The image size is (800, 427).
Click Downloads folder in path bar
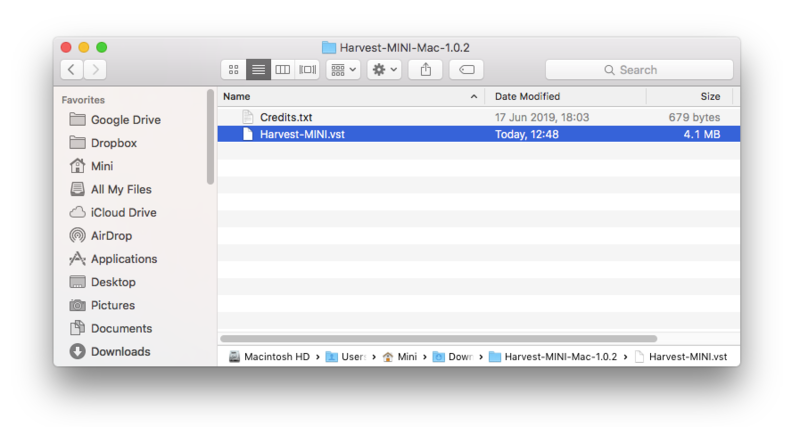[x=453, y=357]
